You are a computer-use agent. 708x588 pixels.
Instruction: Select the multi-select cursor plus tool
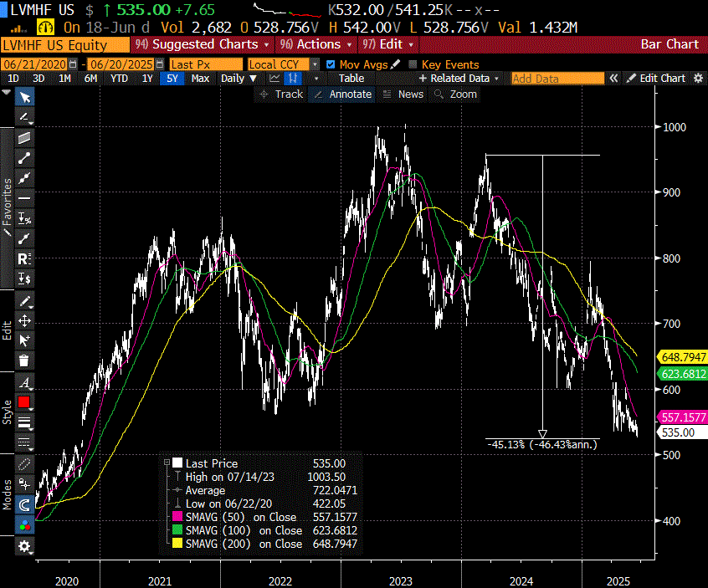tap(24, 340)
